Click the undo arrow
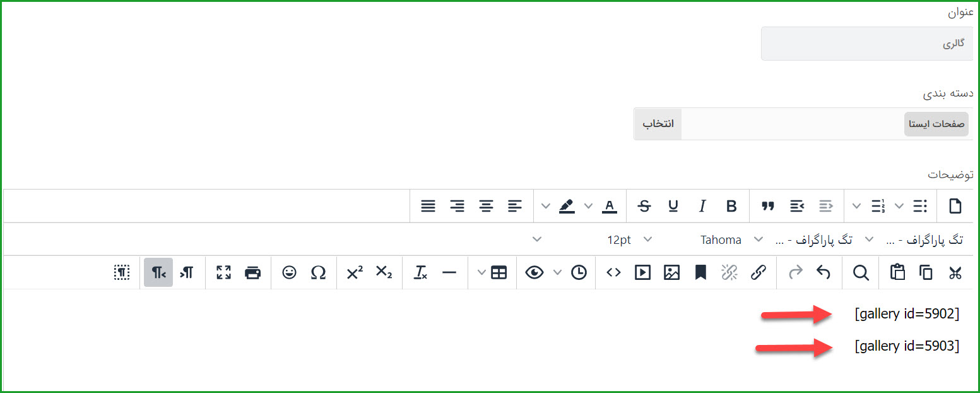980x393 pixels. (x=823, y=272)
